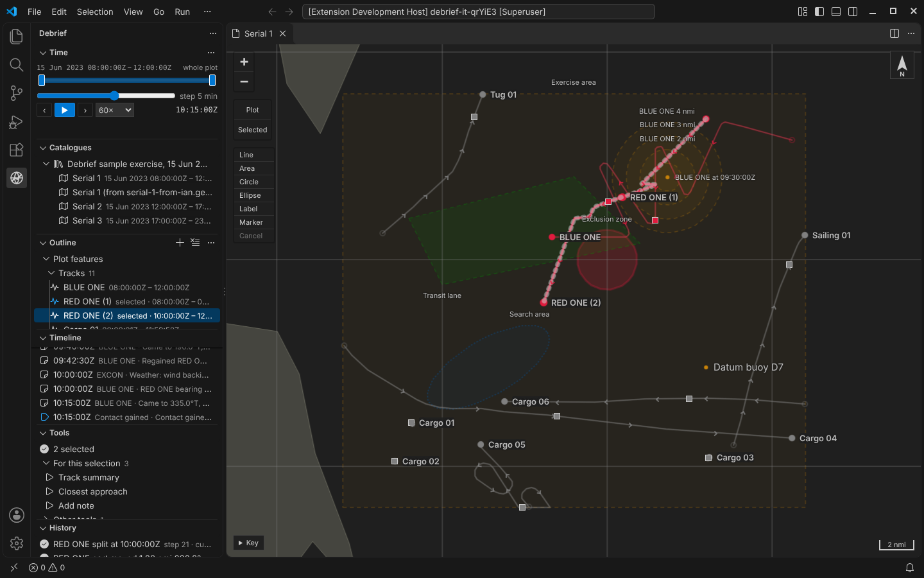Image resolution: width=924 pixels, height=578 pixels.
Task: Open Source Control view icon
Action: pyautogui.click(x=17, y=93)
